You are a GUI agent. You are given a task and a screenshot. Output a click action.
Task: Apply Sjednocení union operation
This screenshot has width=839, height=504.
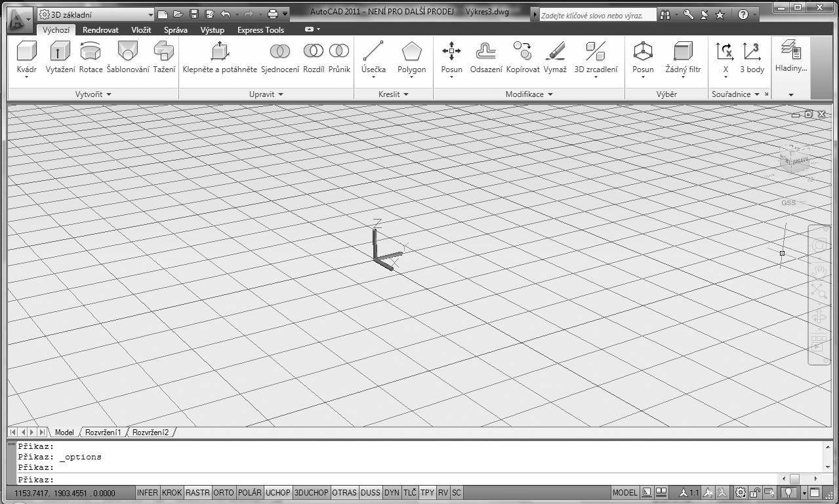click(x=280, y=58)
